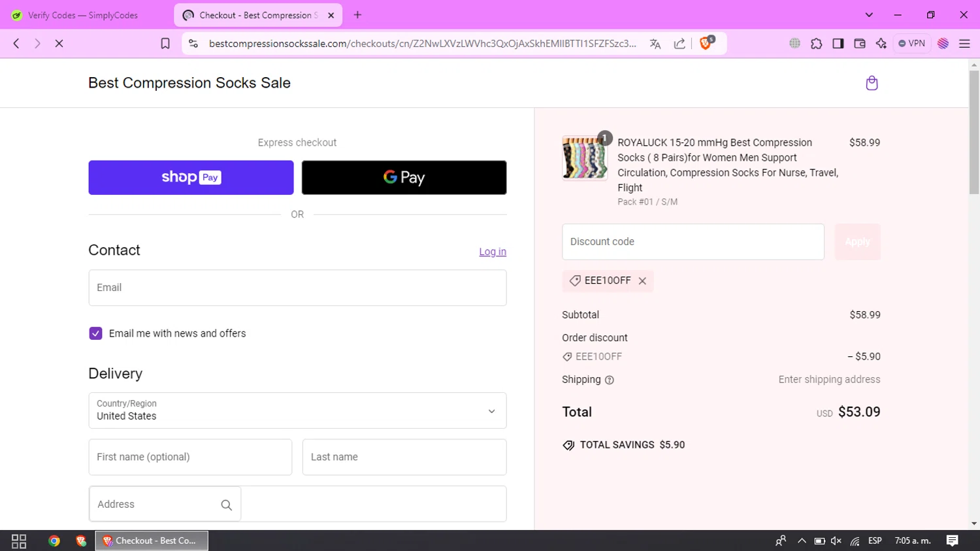Viewport: 980px width, 551px height.
Task: Open the browser main hamburger menu
Action: point(964,43)
